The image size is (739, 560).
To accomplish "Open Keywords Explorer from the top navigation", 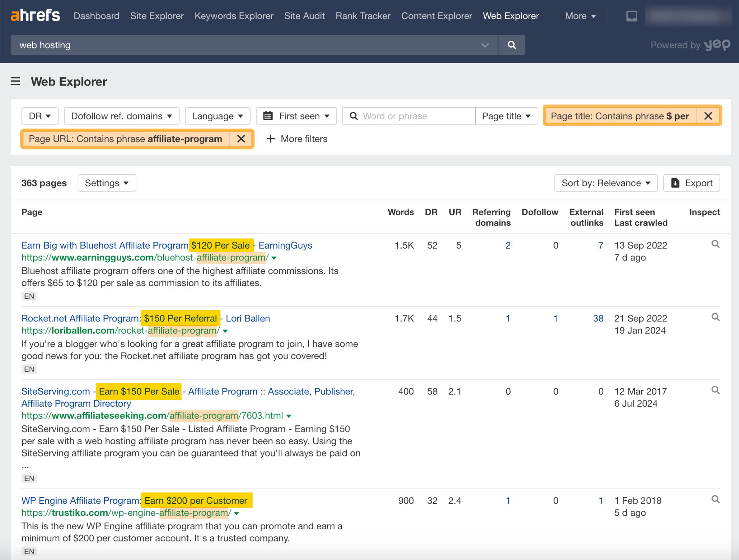I will click(234, 16).
